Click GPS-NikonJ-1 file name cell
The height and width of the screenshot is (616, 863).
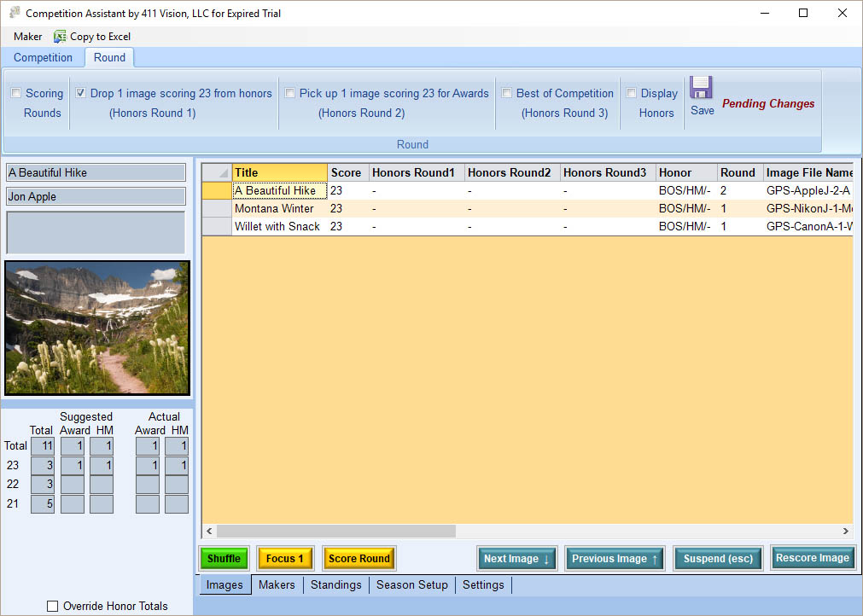coord(808,208)
